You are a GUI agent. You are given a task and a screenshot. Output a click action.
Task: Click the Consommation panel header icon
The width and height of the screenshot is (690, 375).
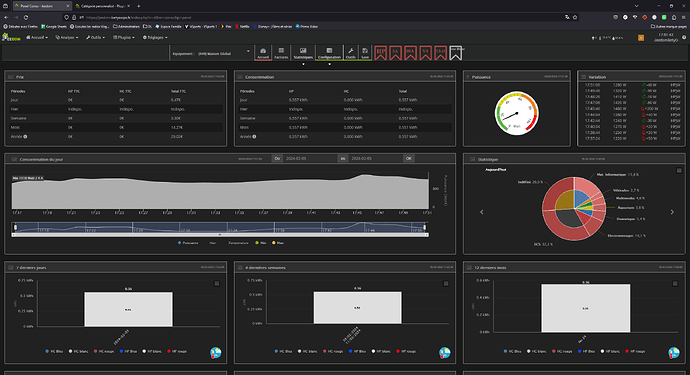(x=240, y=77)
